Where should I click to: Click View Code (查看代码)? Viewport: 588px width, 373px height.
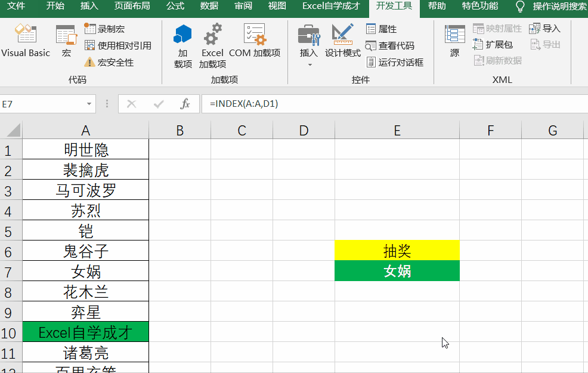[390, 46]
